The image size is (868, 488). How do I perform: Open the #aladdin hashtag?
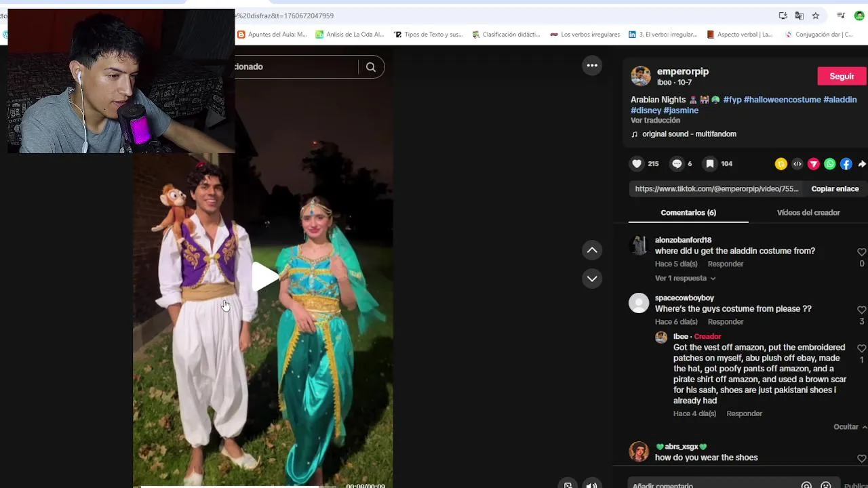pos(840,100)
